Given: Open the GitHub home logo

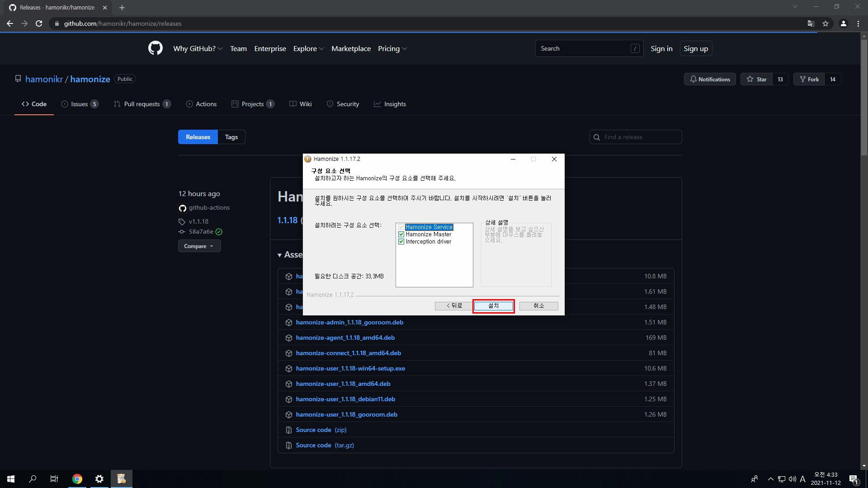Looking at the screenshot, I should (x=156, y=48).
